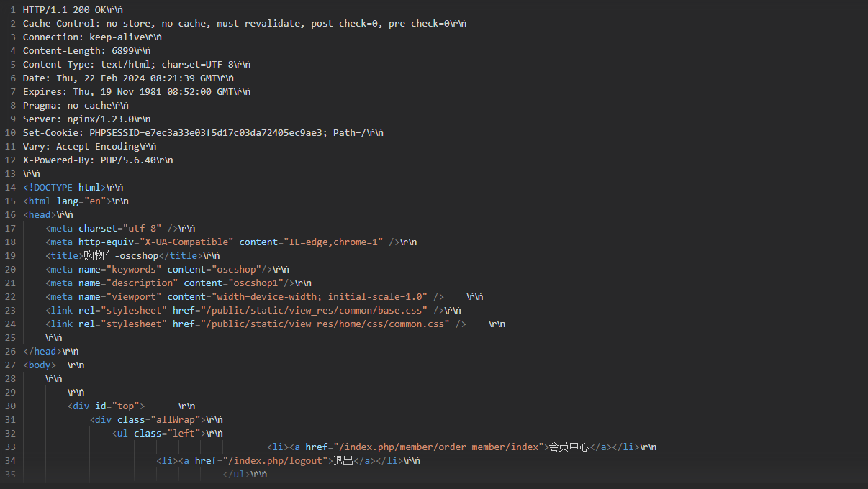The image size is (868, 489).
Task: Click the opening "<head>" tag
Action: 40,215
